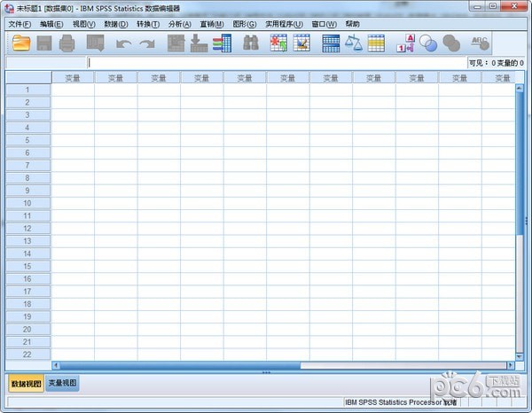532x413 pixels.
Task: Select first 变量 column header
Action: point(73,78)
